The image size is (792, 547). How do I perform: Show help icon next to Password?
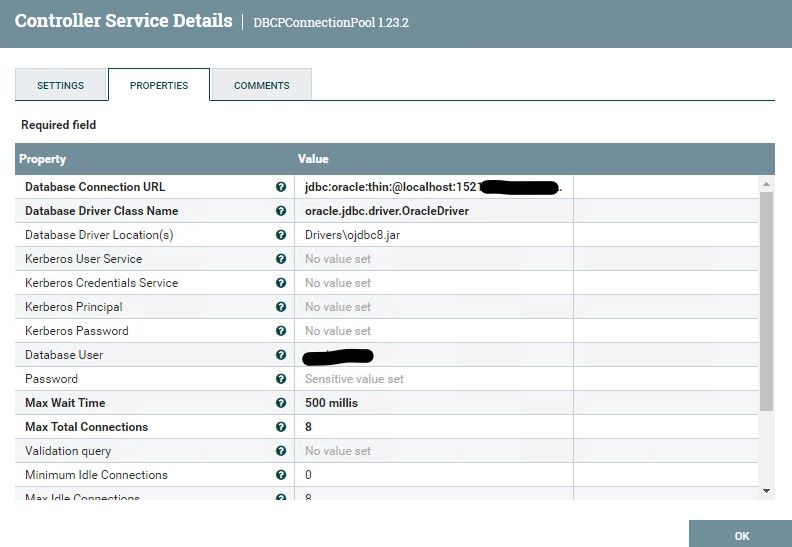point(281,379)
